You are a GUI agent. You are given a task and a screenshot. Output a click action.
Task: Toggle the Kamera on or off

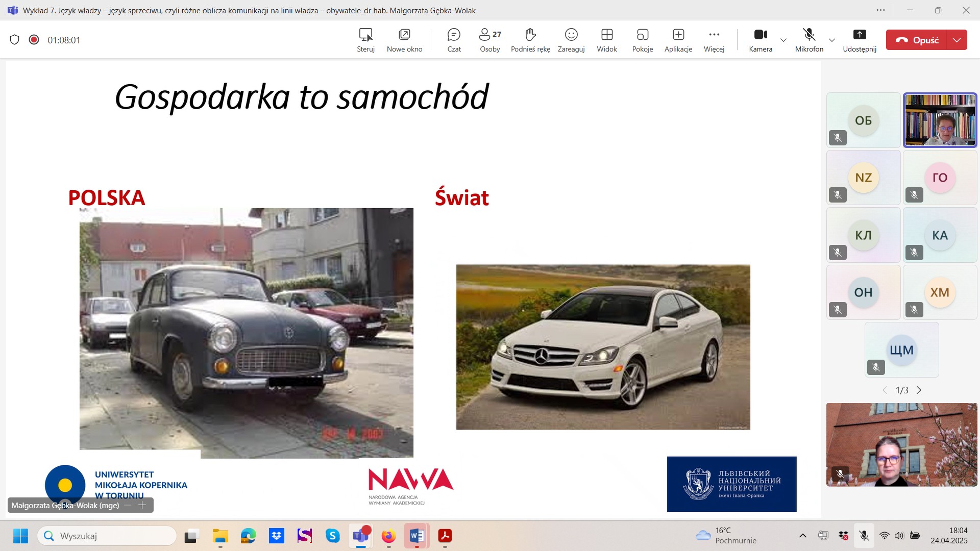pos(761,40)
